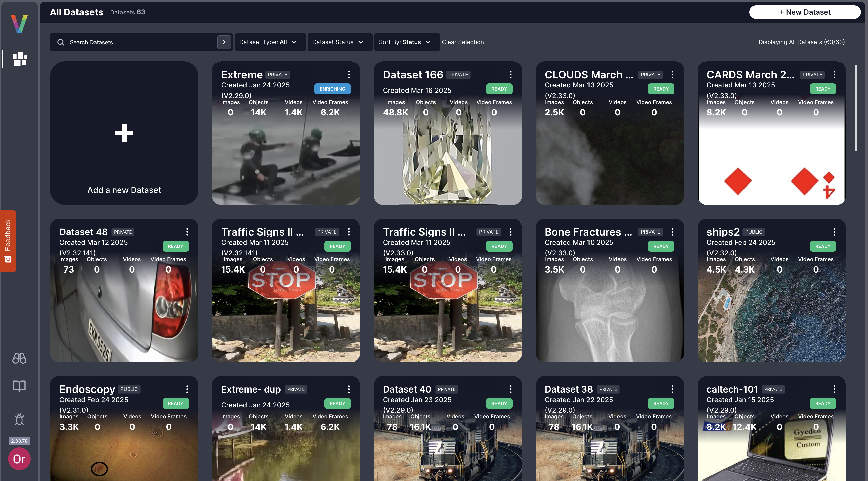Open the three-dot menu on Dataset 40
Image resolution: width=868 pixels, height=481 pixels.
(510, 389)
